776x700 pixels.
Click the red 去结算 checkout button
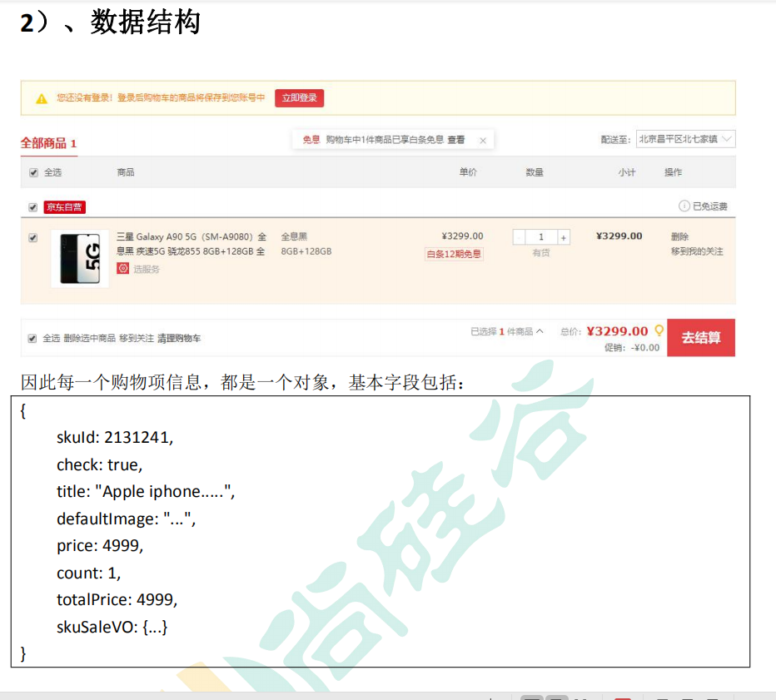(701, 337)
